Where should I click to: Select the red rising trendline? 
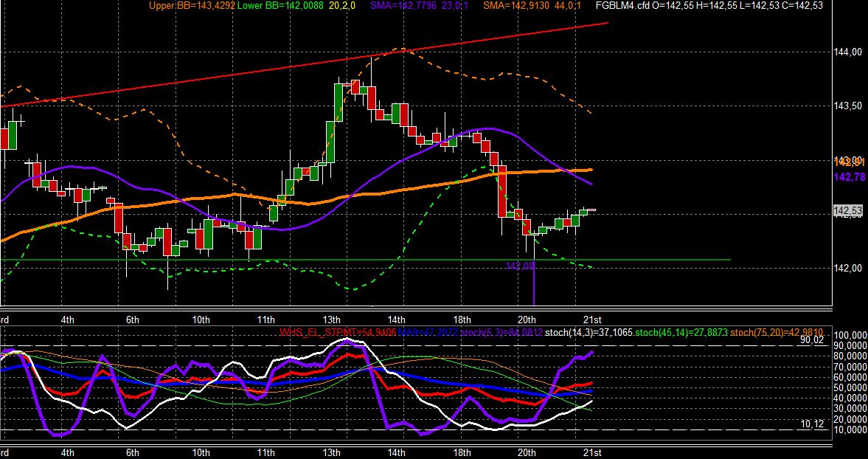tap(305, 64)
